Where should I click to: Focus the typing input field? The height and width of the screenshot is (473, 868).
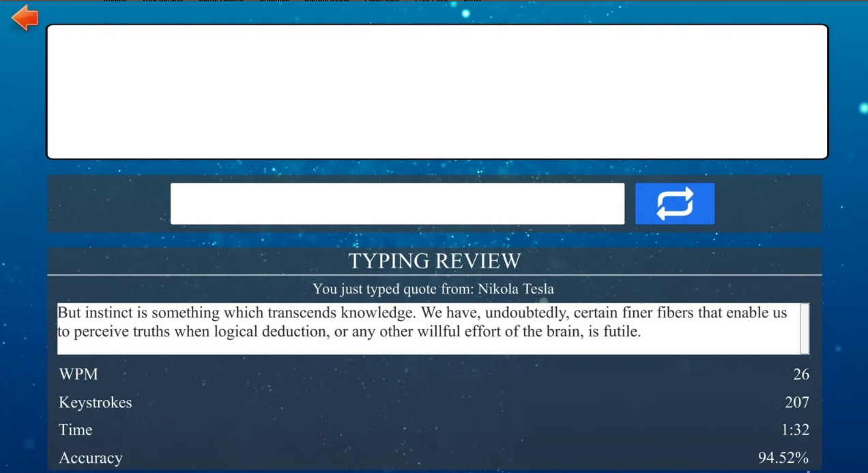pyautogui.click(x=397, y=203)
